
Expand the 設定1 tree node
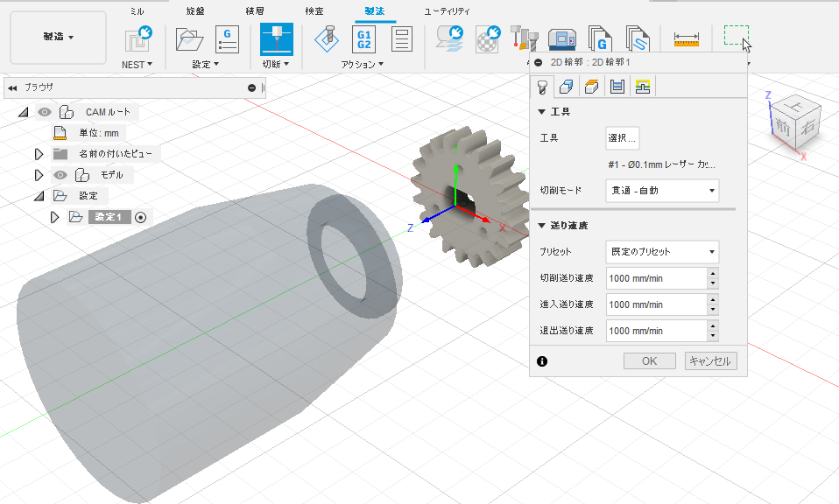(x=54, y=217)
